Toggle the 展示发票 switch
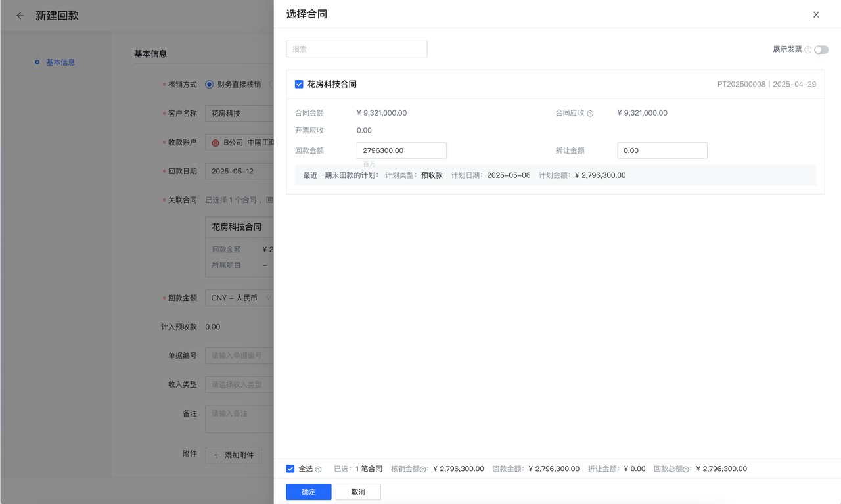This screenshot has height=504, width=841. click(x=821, y=50)
